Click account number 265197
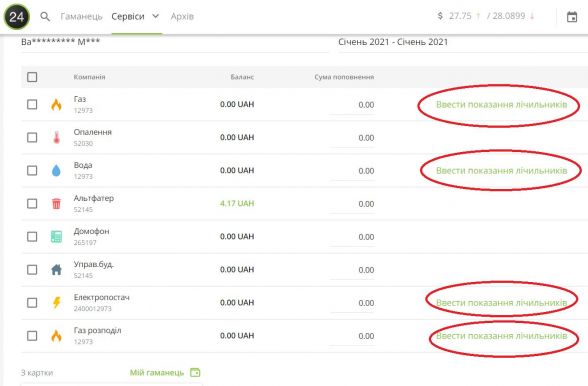588x386 pixels. (85, 243)
